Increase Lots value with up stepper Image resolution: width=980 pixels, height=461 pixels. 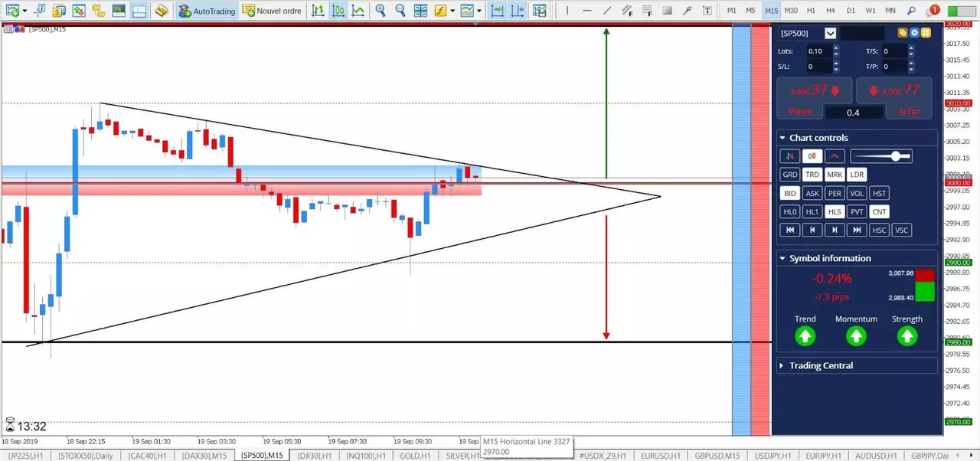[x=836, y=47]
